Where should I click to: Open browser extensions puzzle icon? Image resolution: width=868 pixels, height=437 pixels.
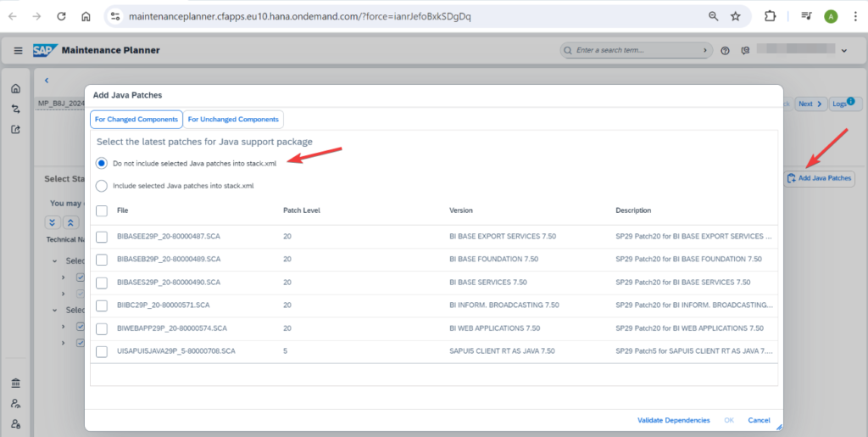tap(770, 17)
